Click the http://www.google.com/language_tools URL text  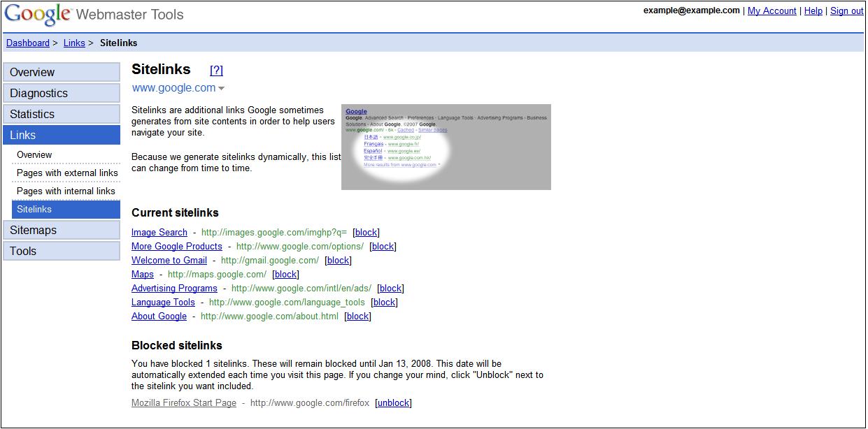pos(287,303)
